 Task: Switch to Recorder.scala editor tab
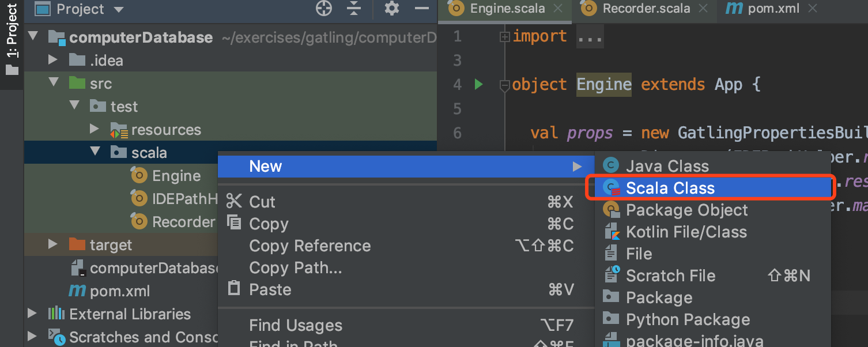pyautogui.click(x=646, y=9)
